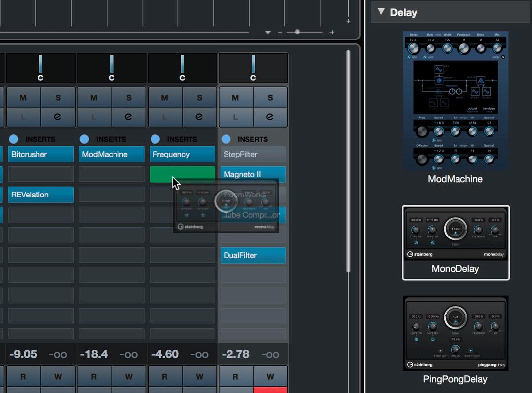Click the mixer vertical scrollbar

(x=348, y=161)
